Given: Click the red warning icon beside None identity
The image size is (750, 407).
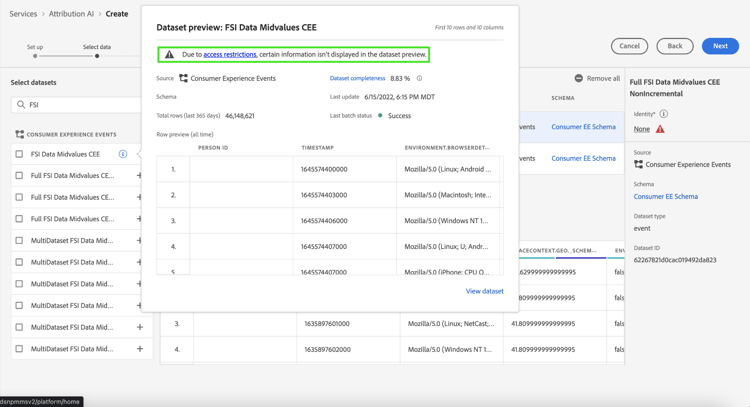Looking at the screenshot, I should pyautogui.click(x=660, y=129).
